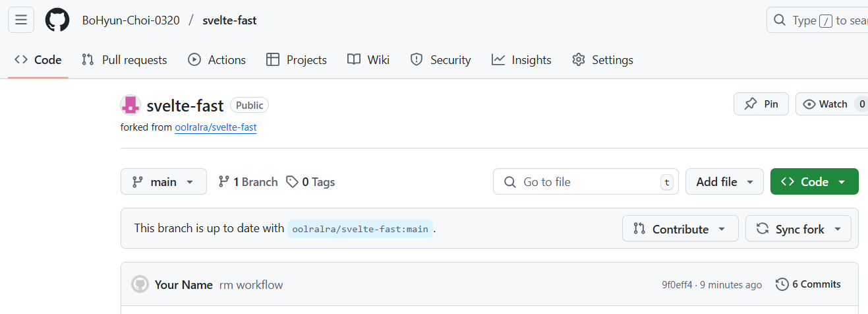Expand the Contribute dropdown
This screenshot has height=314, width=868.
click(x=680, y=229)
